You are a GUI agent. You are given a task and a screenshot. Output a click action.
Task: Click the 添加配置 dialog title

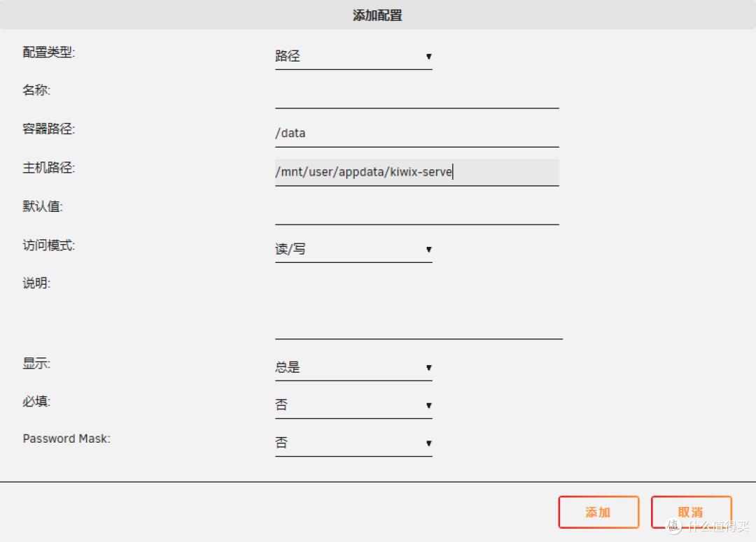(x=377, y=15)
